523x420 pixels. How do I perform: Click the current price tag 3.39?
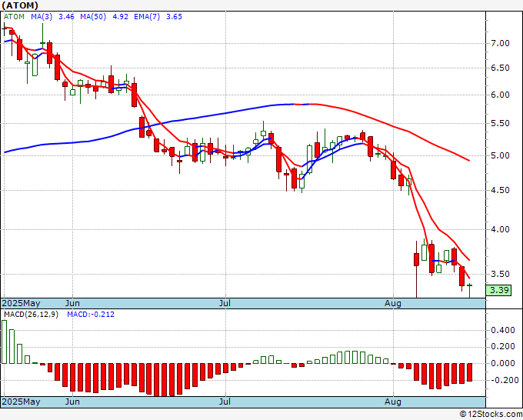point(498,290)
